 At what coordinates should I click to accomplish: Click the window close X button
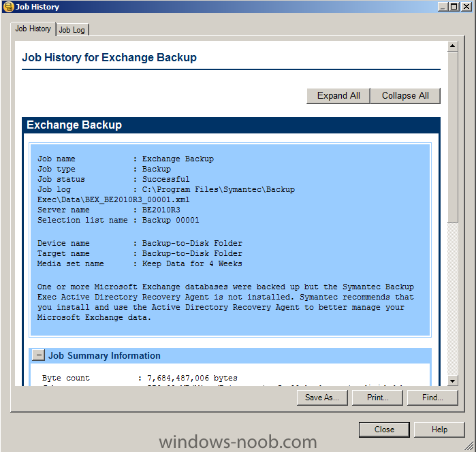tap(466, 7)
